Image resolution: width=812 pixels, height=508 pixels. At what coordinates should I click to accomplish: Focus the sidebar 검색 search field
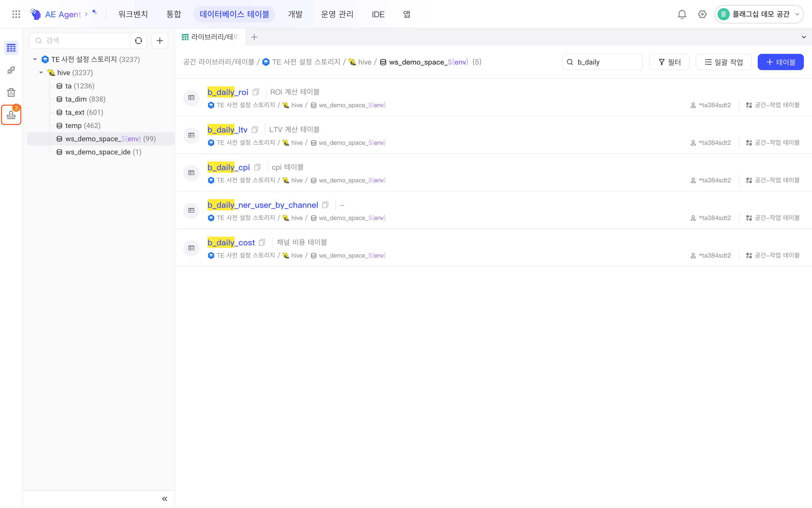(x=80, y=41)
